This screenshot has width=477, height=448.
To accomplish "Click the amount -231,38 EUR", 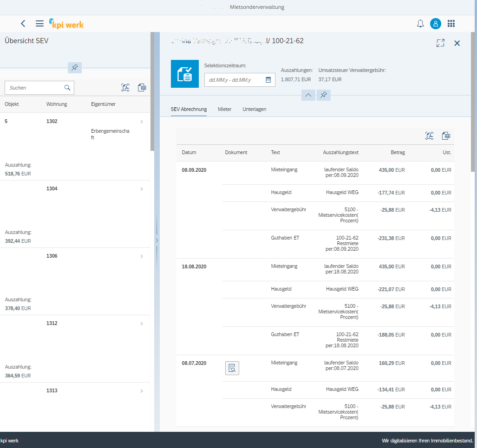I will (391, 238).
